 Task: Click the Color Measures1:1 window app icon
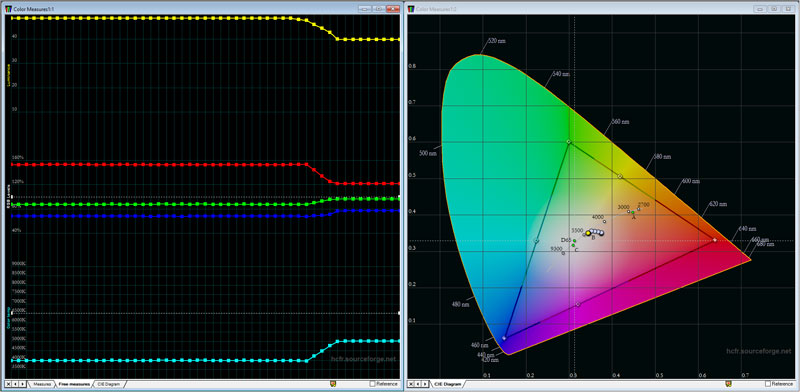[x=8, y=9]
